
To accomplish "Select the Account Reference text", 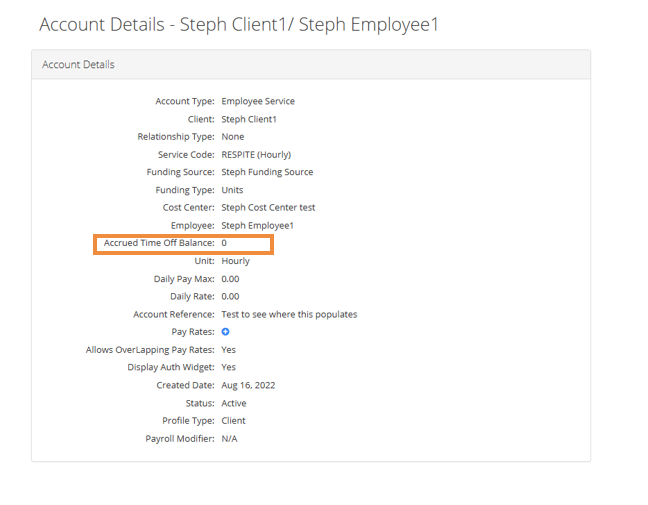I will pos(289,314).
